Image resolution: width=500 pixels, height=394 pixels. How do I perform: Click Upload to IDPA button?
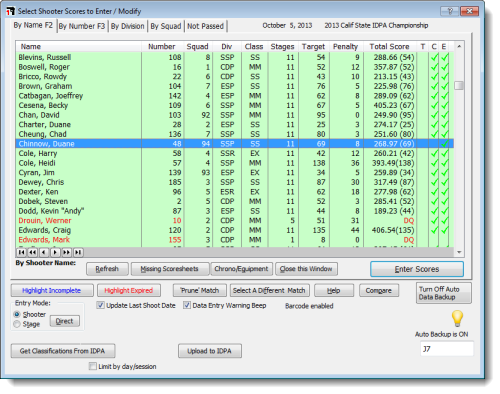pyautogui.click(x=210, y=351)
